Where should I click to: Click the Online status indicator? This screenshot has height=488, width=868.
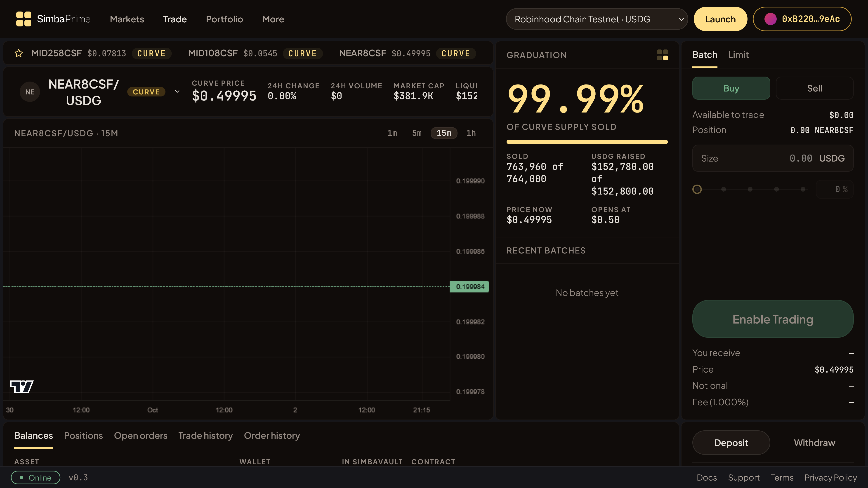(x=35, y=478)
